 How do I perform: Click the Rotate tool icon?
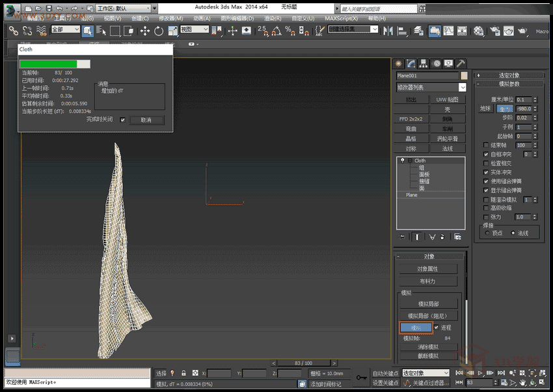[x=158, y=31]
